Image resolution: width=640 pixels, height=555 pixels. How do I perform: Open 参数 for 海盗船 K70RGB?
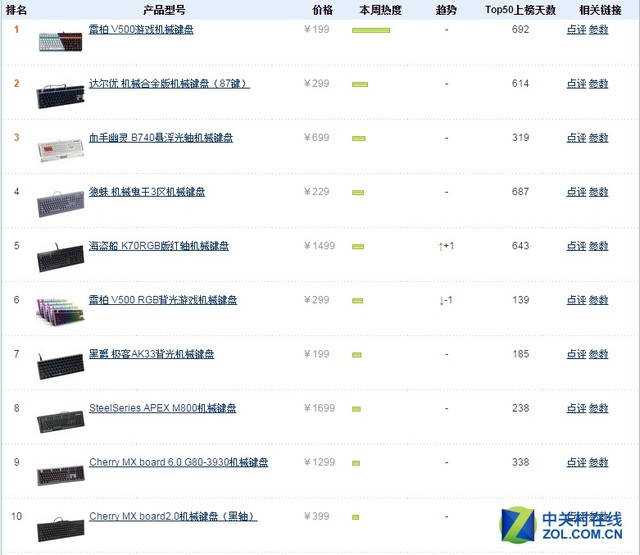(598, 246)
